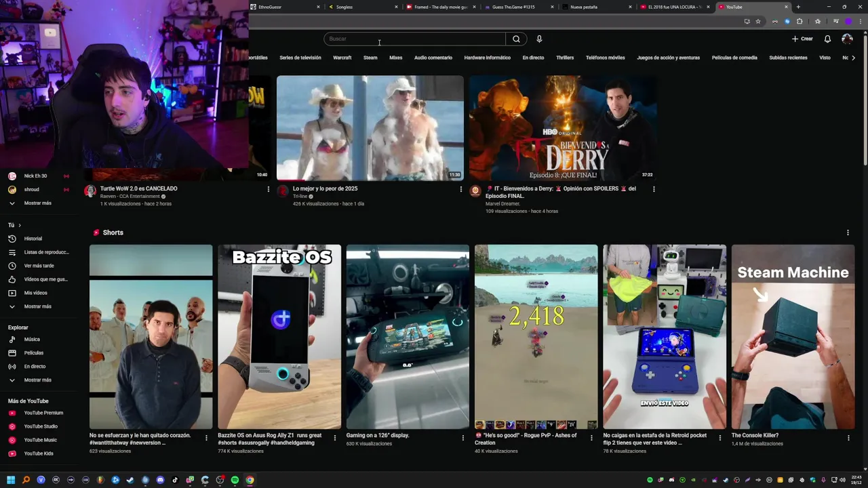
Task: Click the YouTube search magnifier button
Action: (516, 39)
